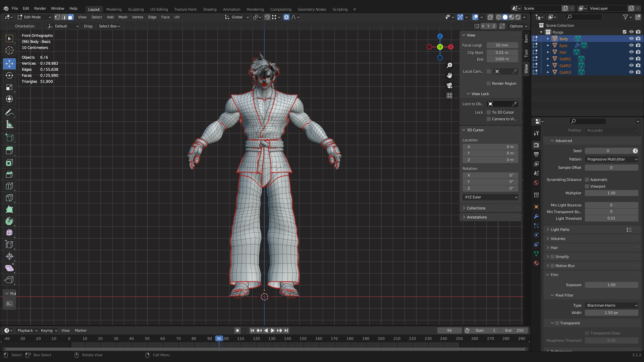Screen dimensions: 644x362
Task: Expand the Outfit1 object in outliner
Action: point(548,59)
